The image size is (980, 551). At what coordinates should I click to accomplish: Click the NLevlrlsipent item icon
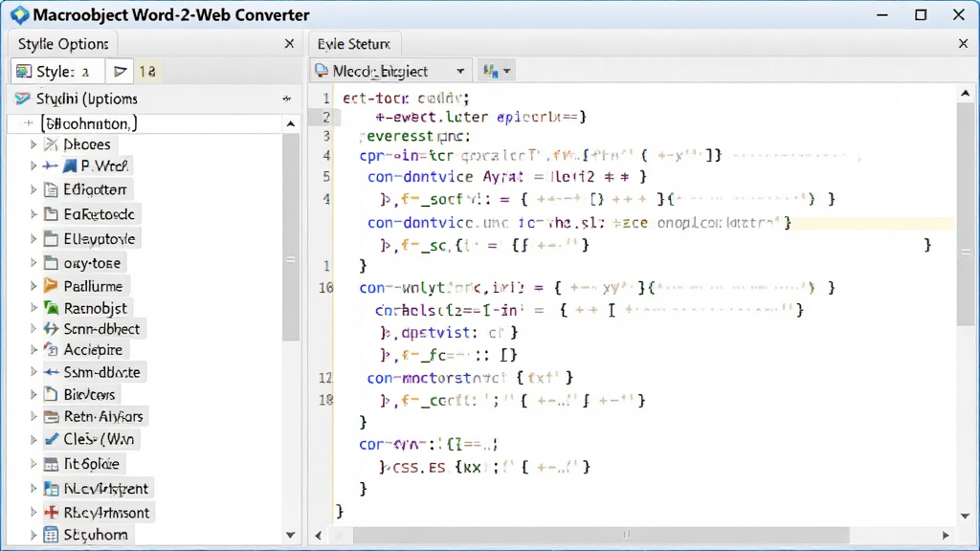tap(52, 489)
